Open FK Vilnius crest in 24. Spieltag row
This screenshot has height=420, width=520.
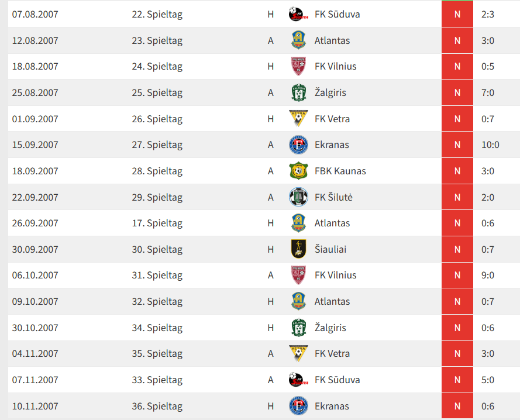(x=298, y=66)
